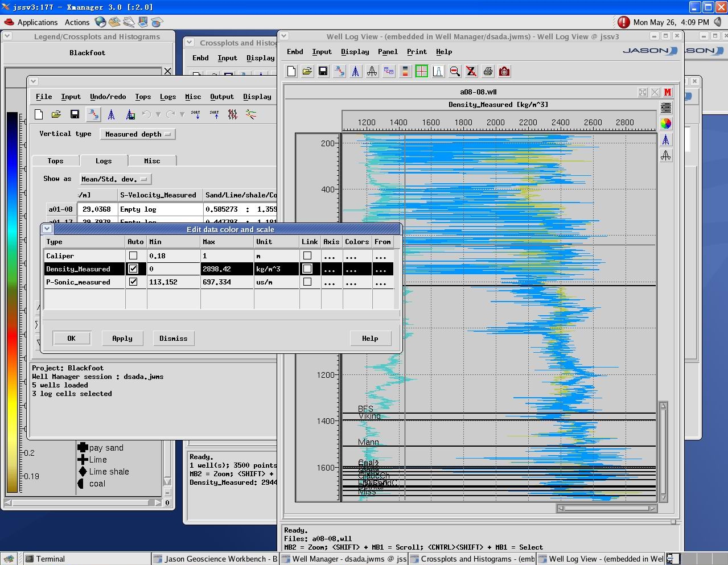Click the blue derrick icon right of the log panel
This screenshot has height=565, width=728.
[666, 139]
